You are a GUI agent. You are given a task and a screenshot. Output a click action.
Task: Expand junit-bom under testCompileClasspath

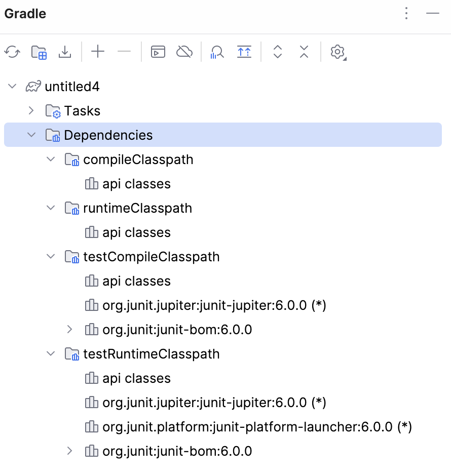[x=69, y=329]
